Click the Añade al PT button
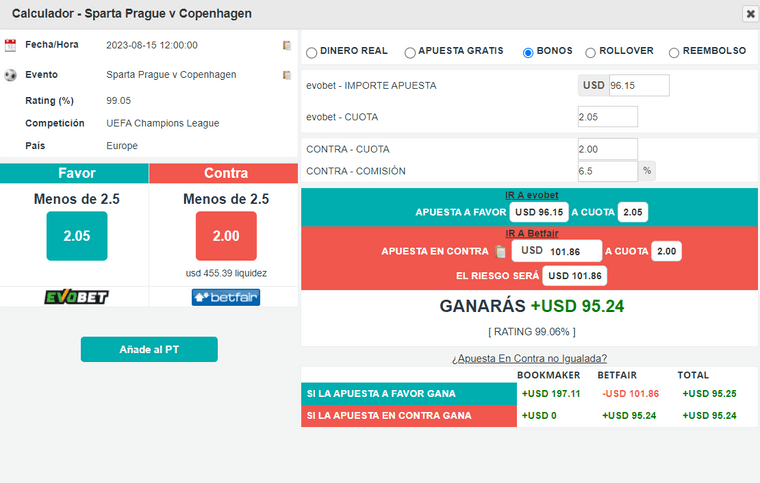Screen dimensions: 760x483 149,349
